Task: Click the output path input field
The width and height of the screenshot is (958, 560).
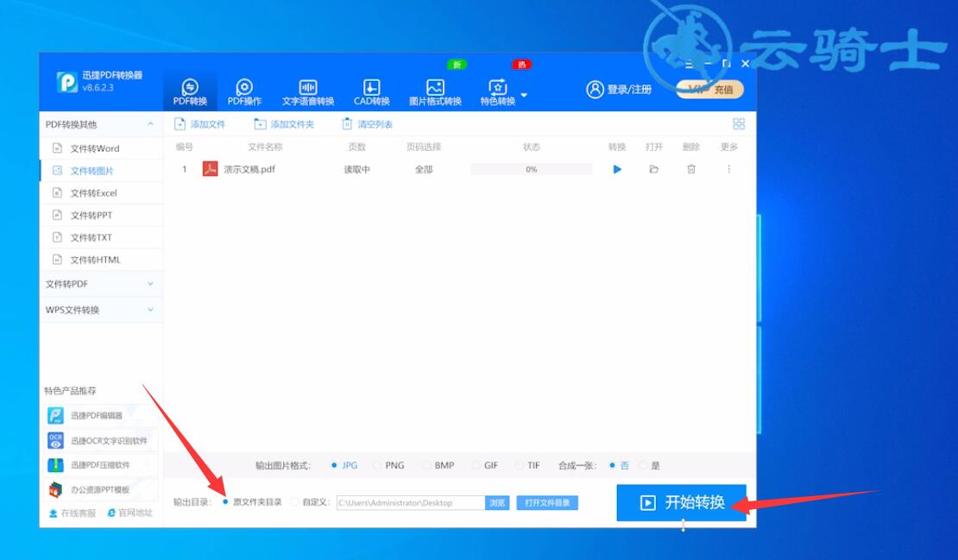Action: (411, 502)
